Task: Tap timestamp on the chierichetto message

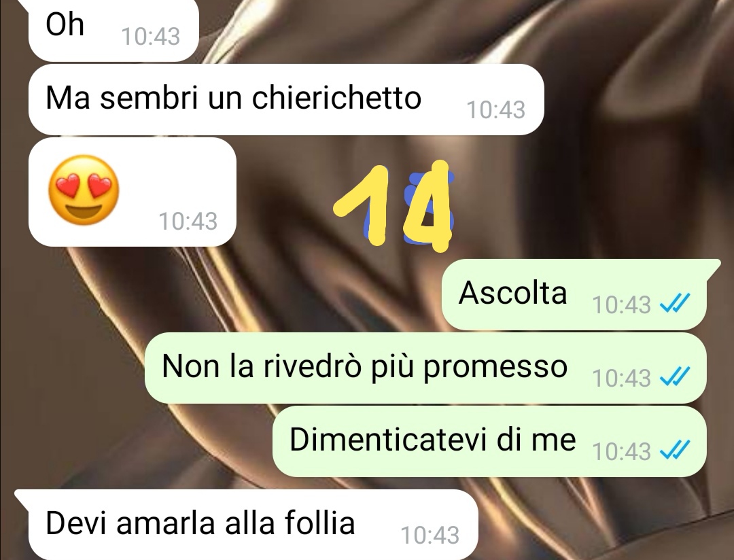Action: 495,110
